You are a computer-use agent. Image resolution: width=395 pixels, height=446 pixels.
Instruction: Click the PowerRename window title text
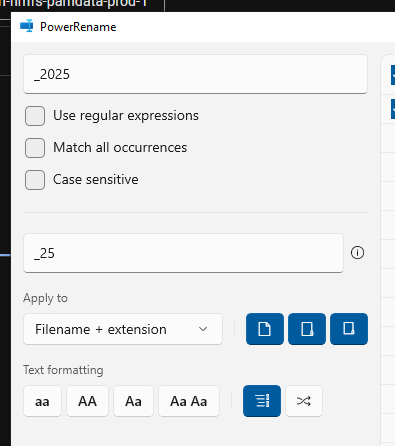78,27
